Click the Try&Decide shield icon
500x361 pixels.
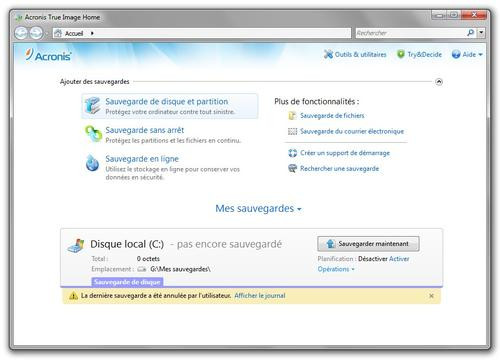(401, 54)
